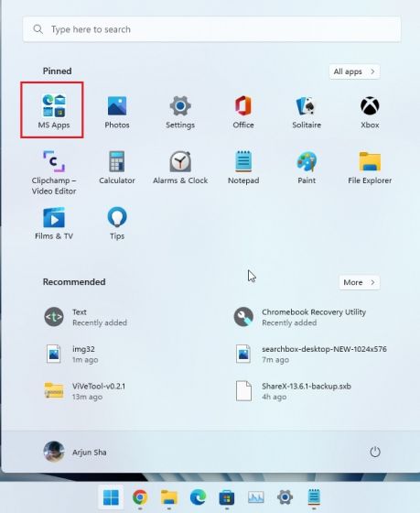This screenshot has width=420, height=513.
Task: Open pinned File Explorer
Action: tap(370, 167)
